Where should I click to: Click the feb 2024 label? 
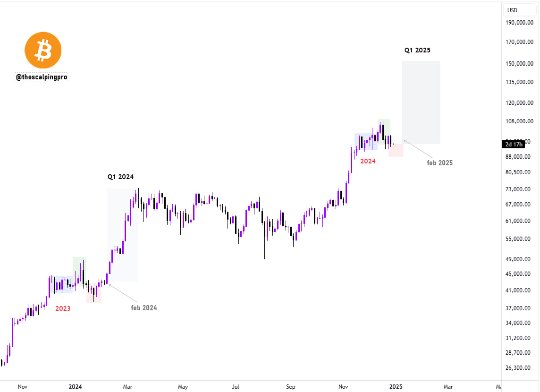click(x=144, y=308)
